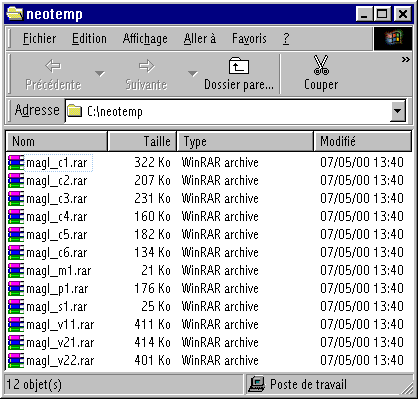Open the Favoris menu
Screen dimensions: 418x399
tap(249, 39)
